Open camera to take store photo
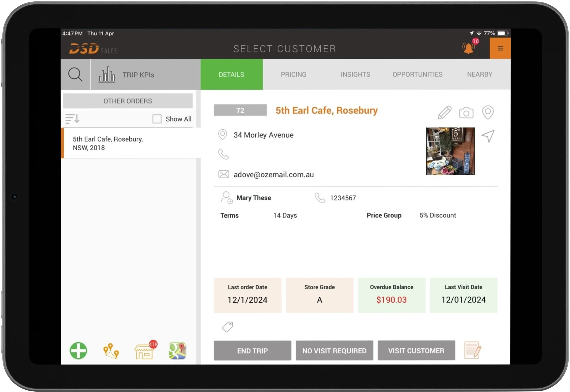Image resolution: width=570 pixels, height=392 pixels. click(x=466, y=113)
